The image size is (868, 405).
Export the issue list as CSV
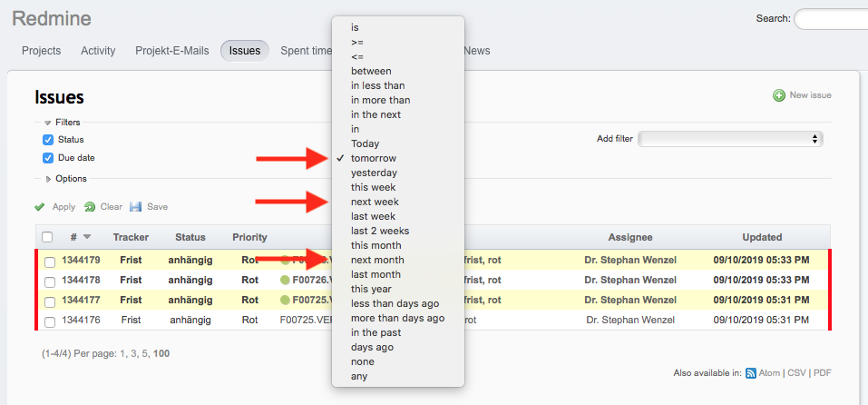click(798, 372)
